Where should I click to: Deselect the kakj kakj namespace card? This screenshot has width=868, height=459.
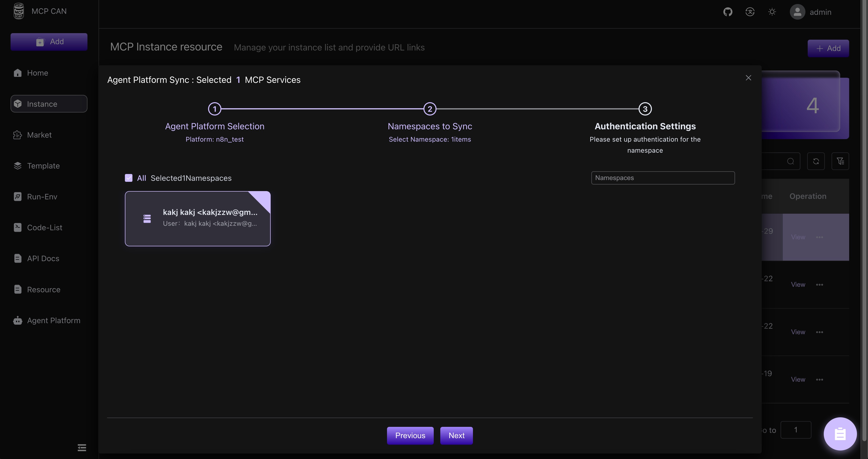pos(198,218)
